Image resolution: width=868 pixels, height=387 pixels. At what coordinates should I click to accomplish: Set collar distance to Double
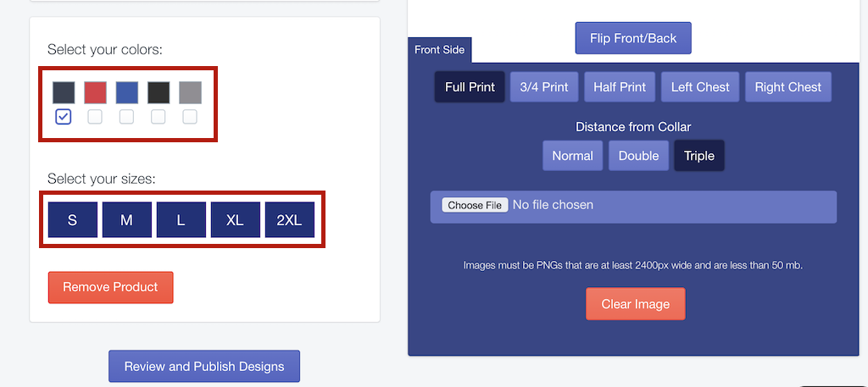pyautogui.click(x=639, y=156)
